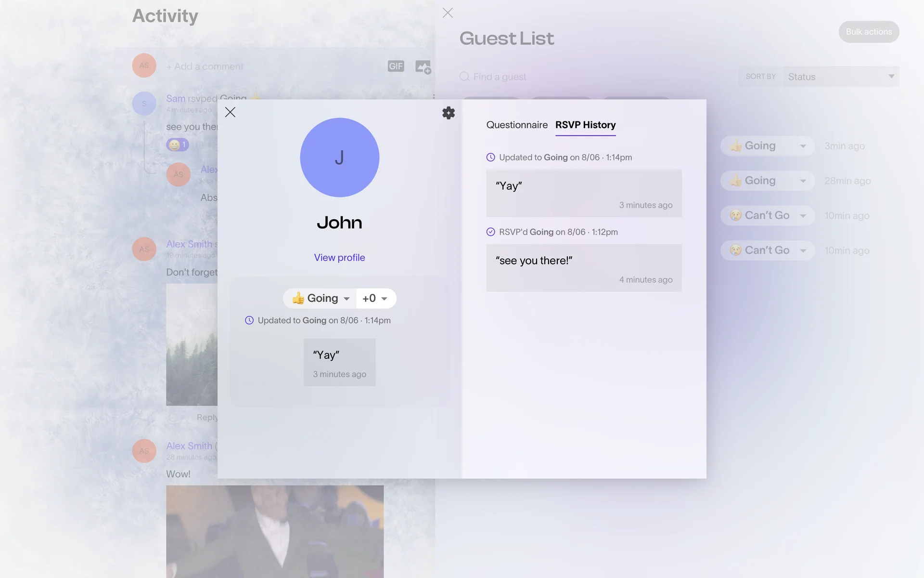Click John's avatar circle
This screenshot has height=578, width=924.
(x=339, y=158)
